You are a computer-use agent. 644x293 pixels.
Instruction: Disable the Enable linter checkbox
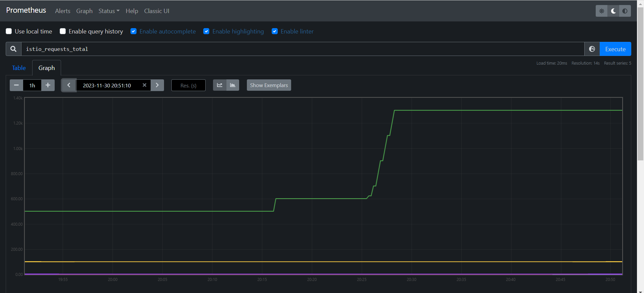tap(275, 31)
